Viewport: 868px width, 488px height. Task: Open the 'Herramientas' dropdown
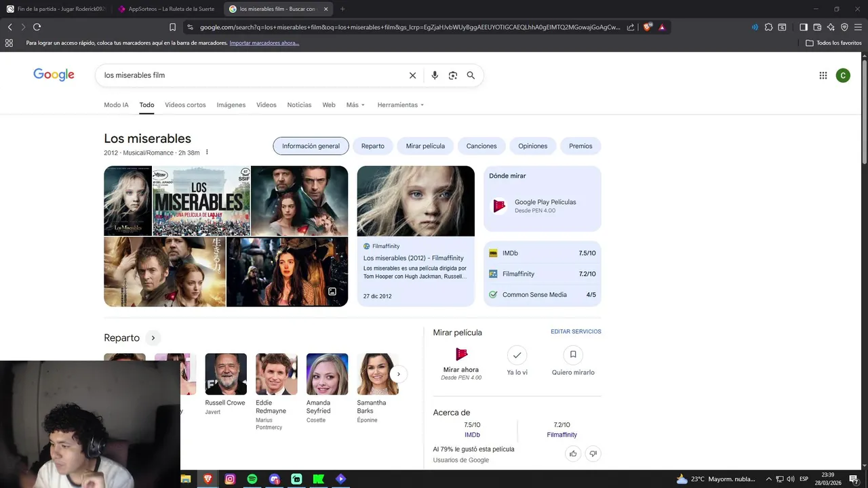tap(401, 105)
